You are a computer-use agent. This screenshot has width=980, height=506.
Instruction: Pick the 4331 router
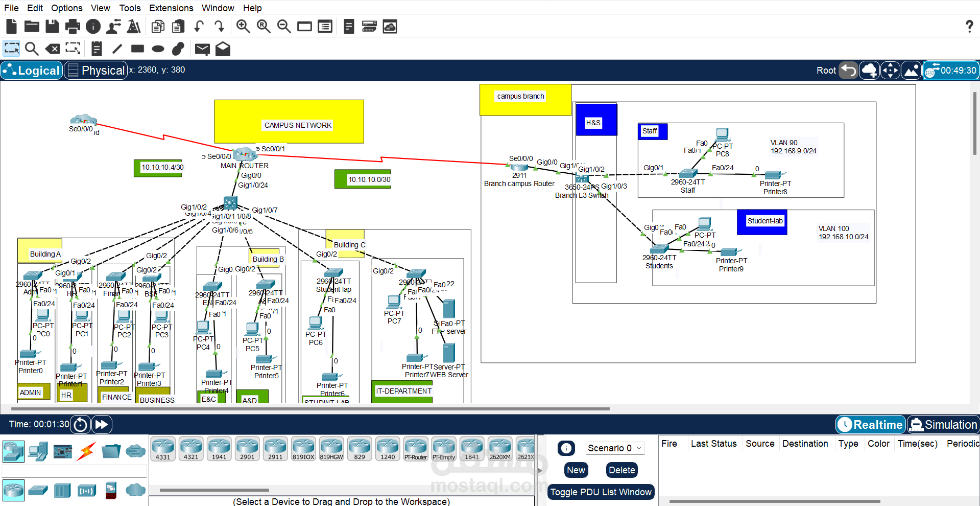pyautogui.click(x=163, y=449)
